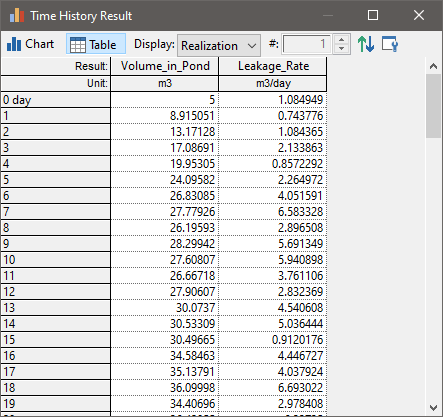Click Leakage_Rate cell 5.940898

pos(273,260)
